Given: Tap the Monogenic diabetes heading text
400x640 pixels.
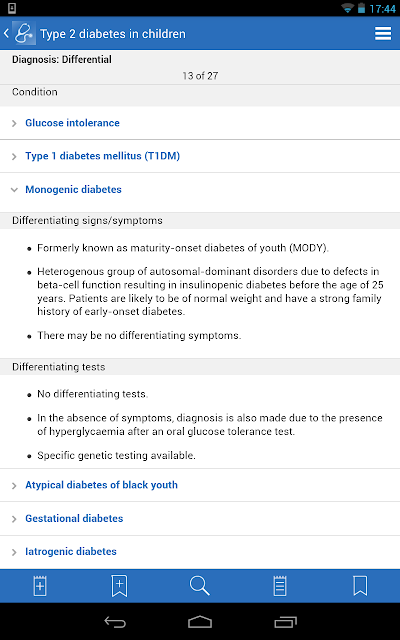Looking at the screenshot, I should point(73,189).
